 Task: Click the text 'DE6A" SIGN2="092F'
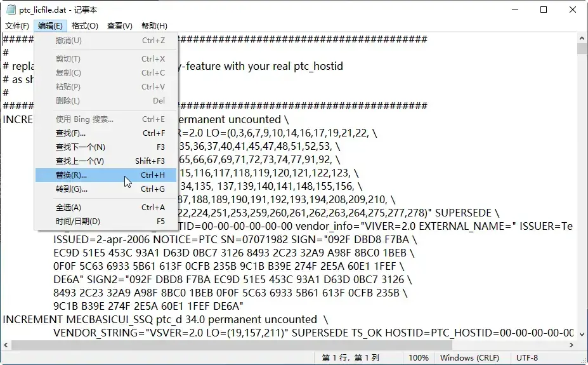(x=103, y=279)
